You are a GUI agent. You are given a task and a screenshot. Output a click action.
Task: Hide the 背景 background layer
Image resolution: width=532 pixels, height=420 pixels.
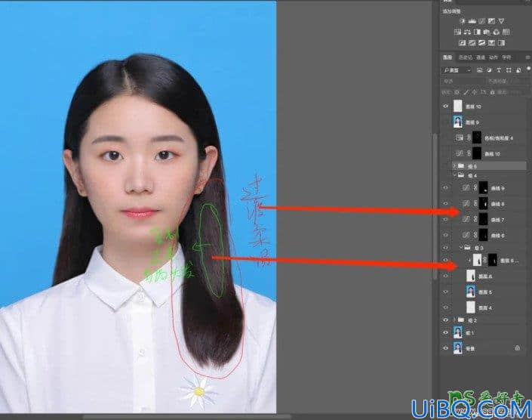[x=445, y=348]
